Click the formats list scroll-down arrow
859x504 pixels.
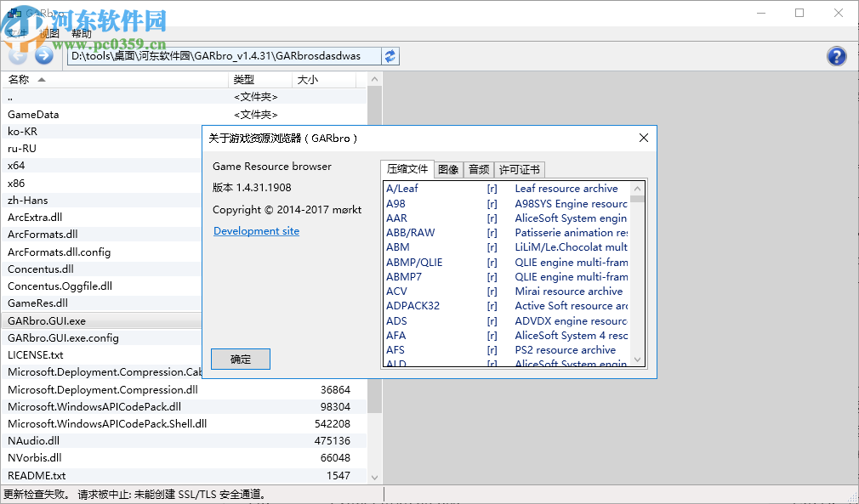point(637,360)
